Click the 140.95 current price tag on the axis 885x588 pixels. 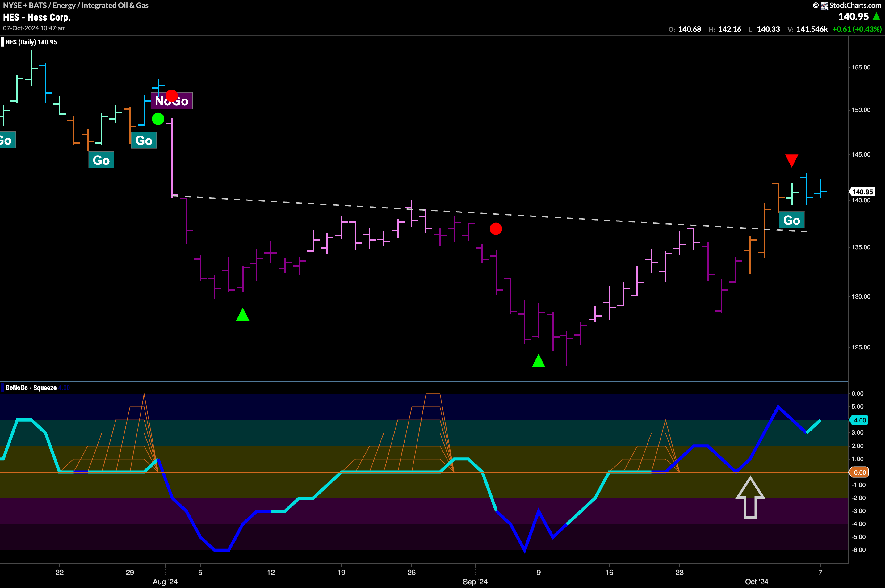click(x=862, y=191)
